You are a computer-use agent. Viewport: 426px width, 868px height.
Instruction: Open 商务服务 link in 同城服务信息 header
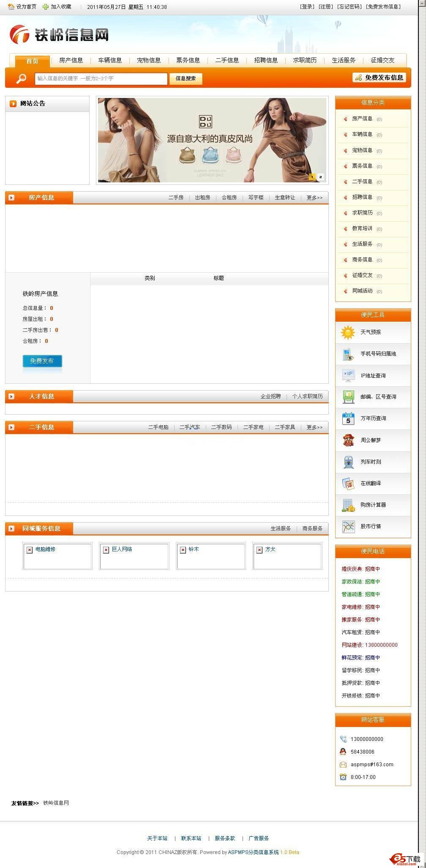click(312, 529)
